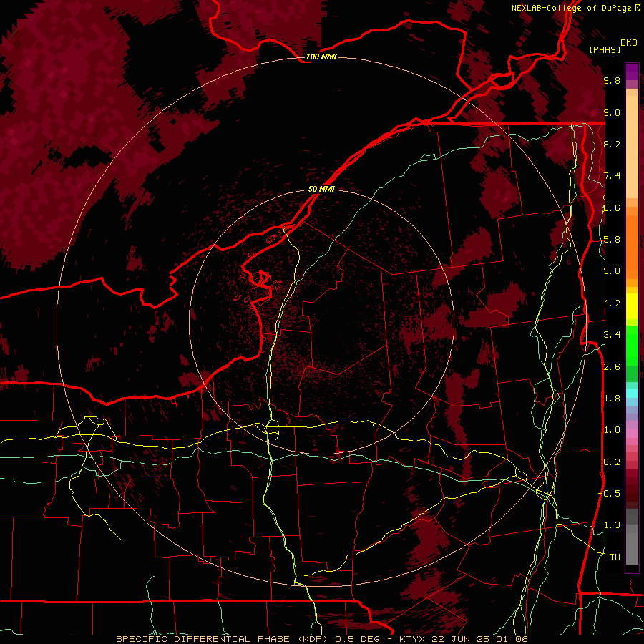Viewport: 644px width, 644px height.
Task: Click the TH threshold label on legend
Action: 615,557
